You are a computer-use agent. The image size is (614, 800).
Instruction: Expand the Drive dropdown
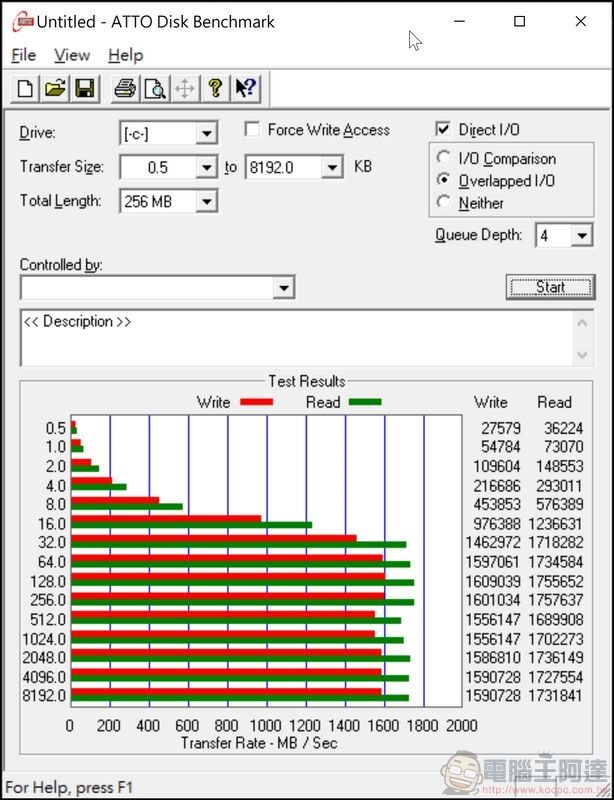pyautogui.click(x=207, y=134)
